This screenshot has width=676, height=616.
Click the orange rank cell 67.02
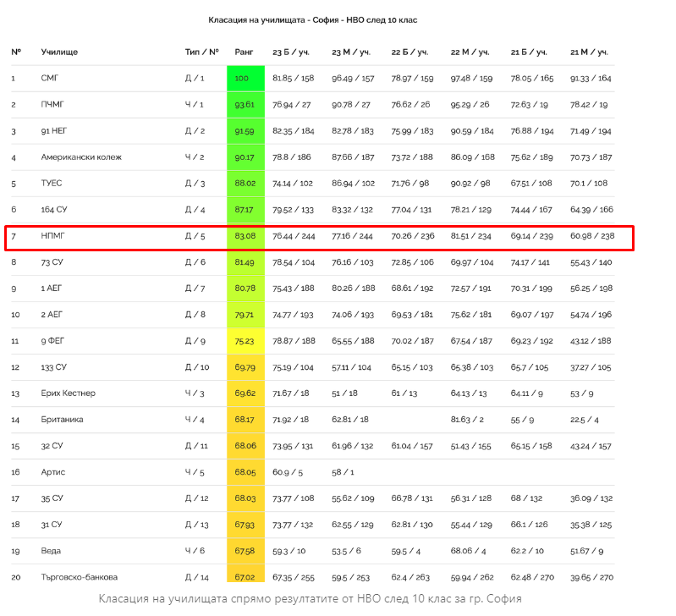[x=245, y=577]
